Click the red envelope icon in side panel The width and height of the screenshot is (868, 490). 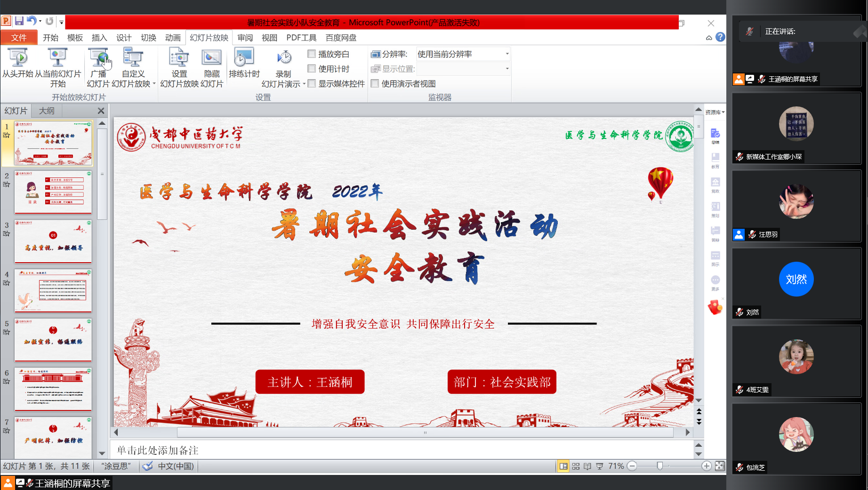pyautogui.click(x=715, y=307)
